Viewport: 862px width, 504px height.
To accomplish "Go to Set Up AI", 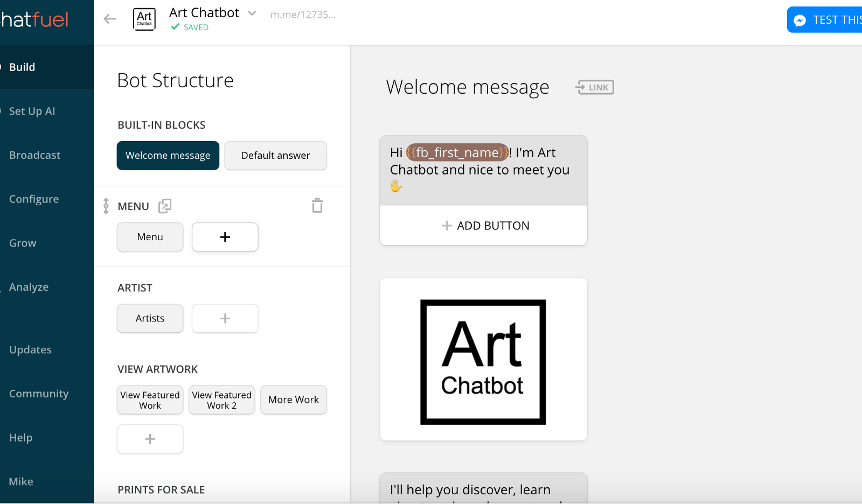I will 32,111.
